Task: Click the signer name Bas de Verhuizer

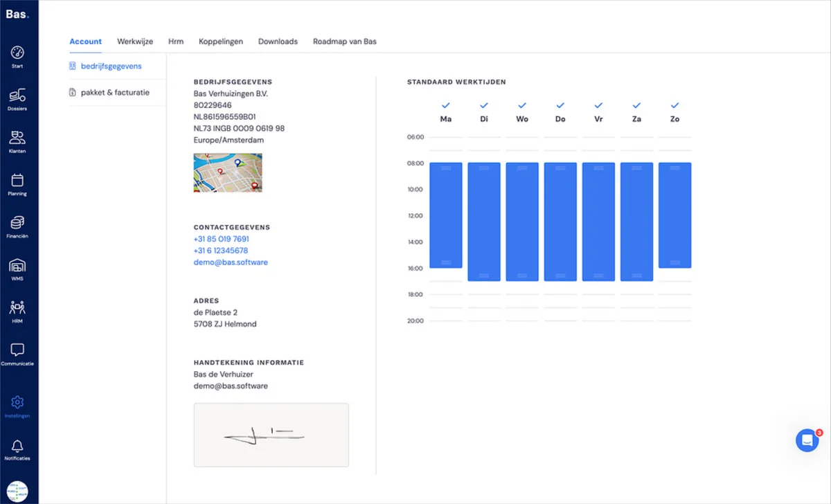Action: coord(224,374)
